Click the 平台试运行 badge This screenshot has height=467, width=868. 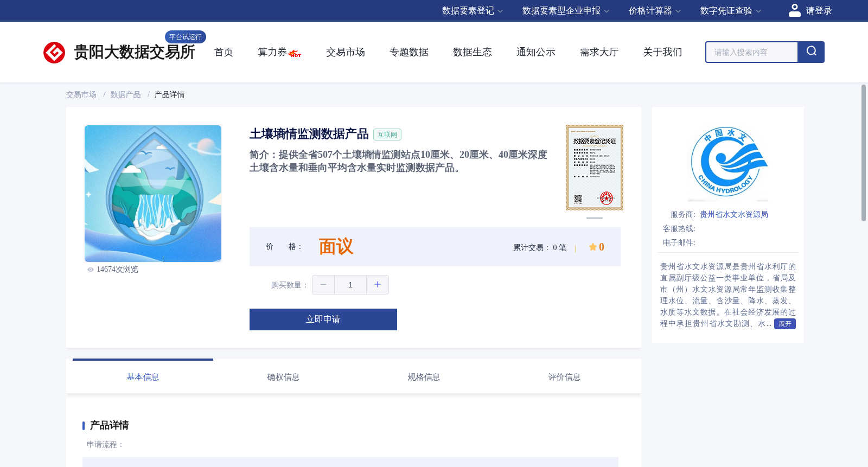186,37
